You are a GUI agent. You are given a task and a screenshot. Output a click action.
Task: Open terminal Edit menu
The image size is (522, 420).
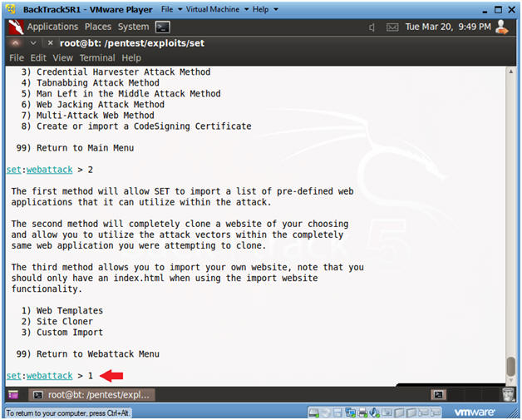[38, 58]
